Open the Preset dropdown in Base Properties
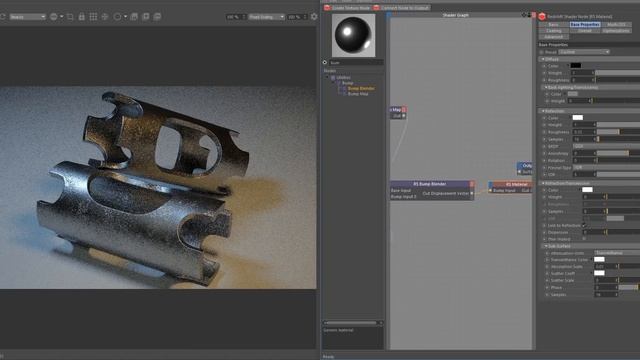 click(x=584, y=52)
